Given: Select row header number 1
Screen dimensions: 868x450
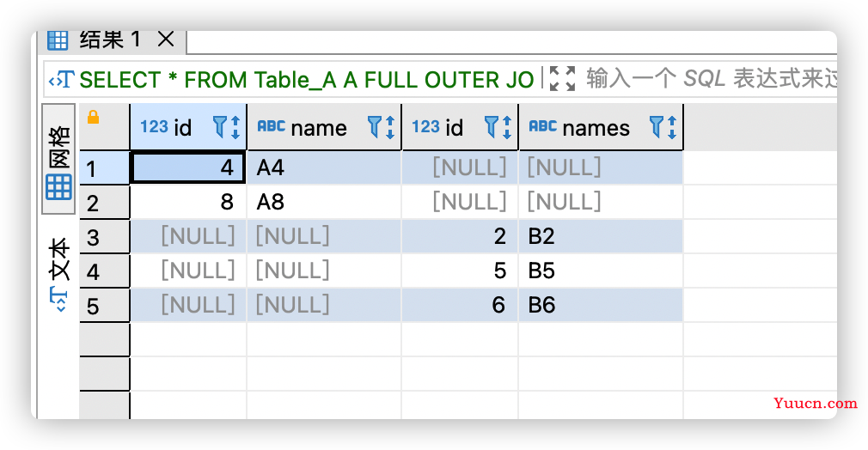Looking at the screenshot, I should [105, 168].
